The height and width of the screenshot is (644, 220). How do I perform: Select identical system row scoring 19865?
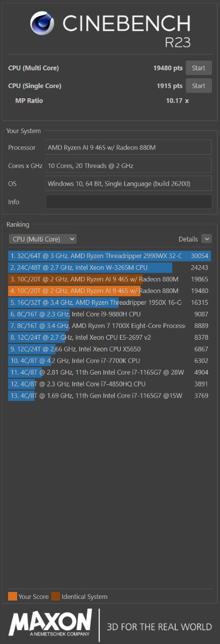pos(110,279)
